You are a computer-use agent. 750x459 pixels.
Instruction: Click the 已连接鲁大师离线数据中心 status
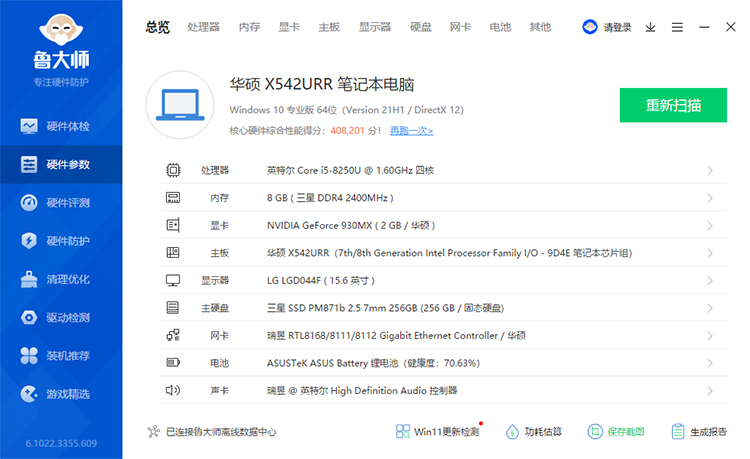click(221, 432)
